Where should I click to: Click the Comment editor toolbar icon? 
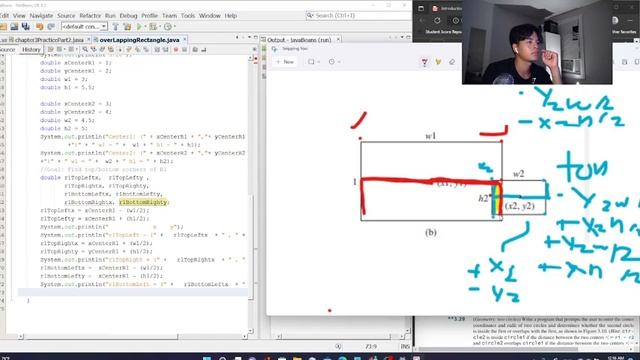(x=195, y=49)
